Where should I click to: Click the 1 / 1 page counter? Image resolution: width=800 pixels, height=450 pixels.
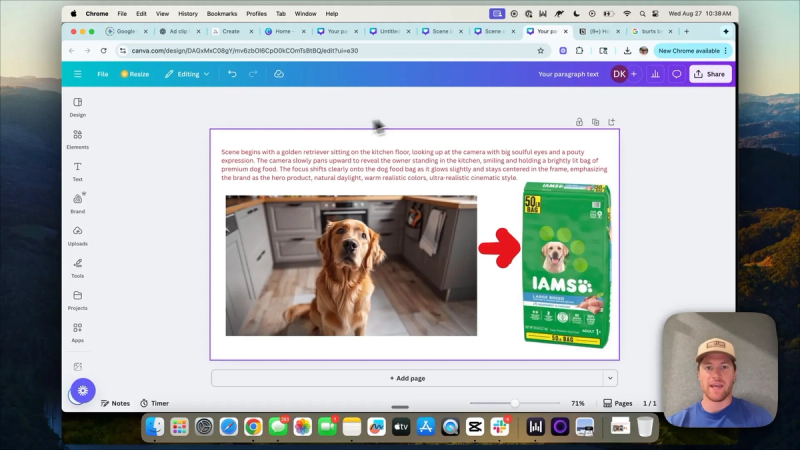[x=649, y=403]
